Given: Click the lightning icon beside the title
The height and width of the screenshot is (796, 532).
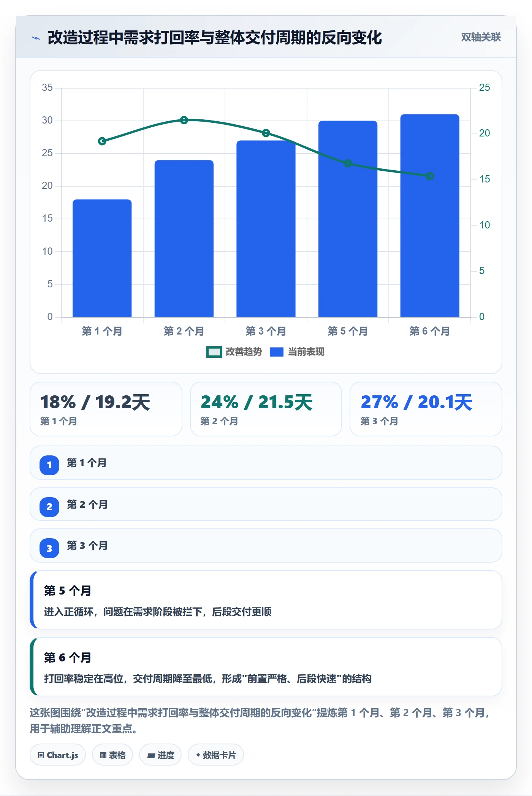Looking at the screenshot, I should pyautogui.click(x=36, y=38).
